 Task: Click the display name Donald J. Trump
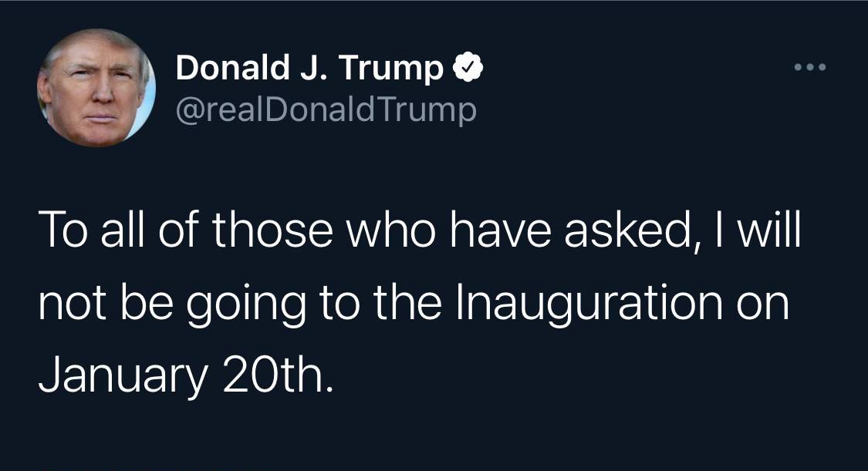[309, 70]
